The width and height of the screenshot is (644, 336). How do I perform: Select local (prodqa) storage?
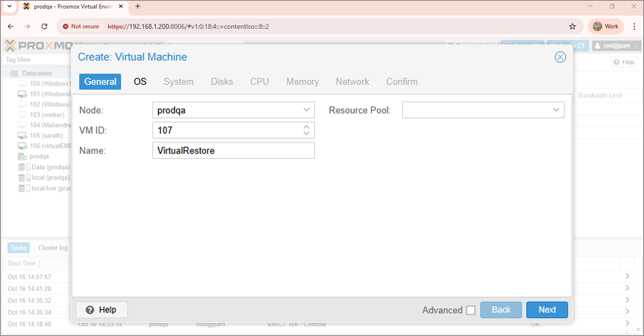tap(44, 177)
